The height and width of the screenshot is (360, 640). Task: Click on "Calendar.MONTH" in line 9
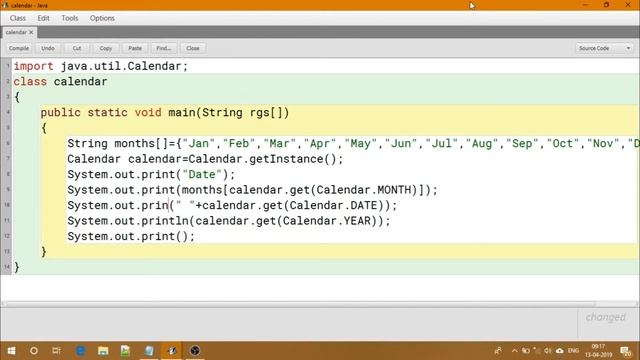pyautogui.click(x=364, y=190)
